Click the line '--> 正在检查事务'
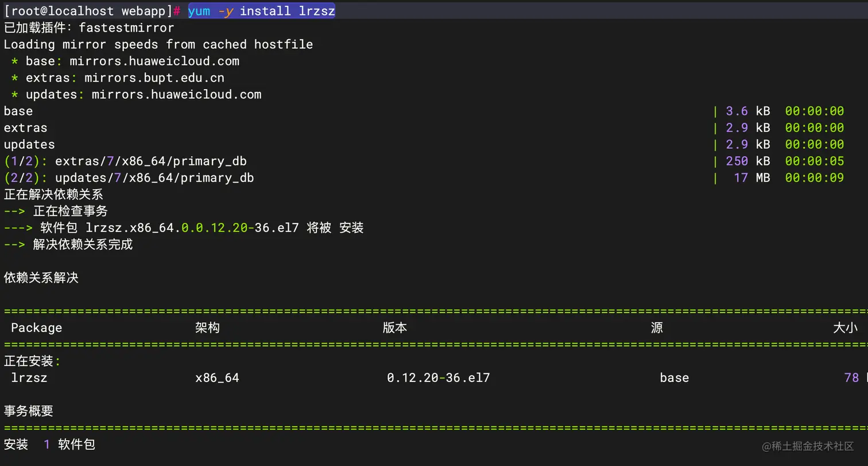The height and width of the screenshot is (466, 868). 56,211
